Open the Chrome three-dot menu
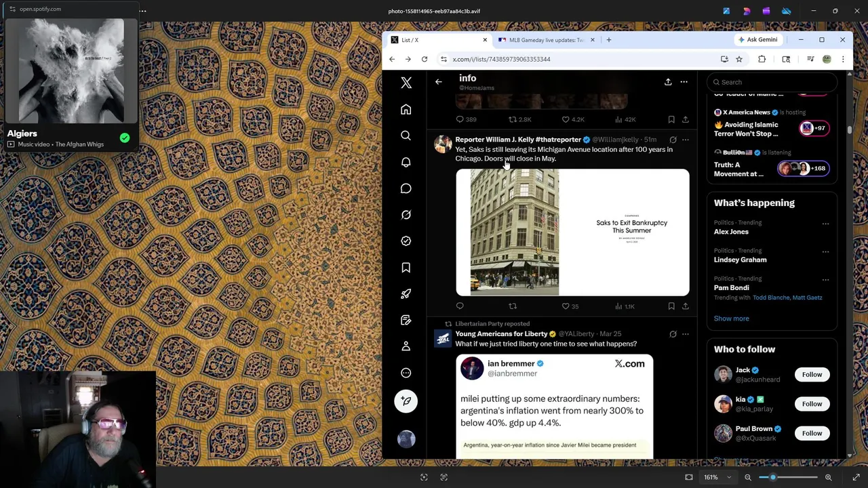 pyautogui.click(x=843, y=59)
